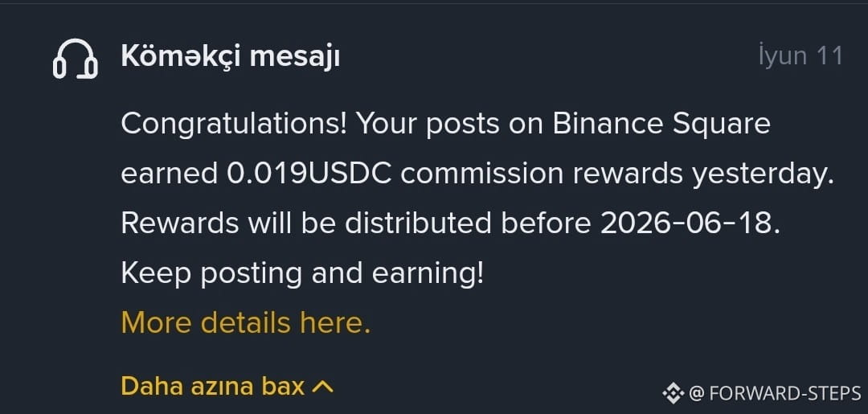
Task: Click the Binance logo watermark icon
Action: [674, 393]
